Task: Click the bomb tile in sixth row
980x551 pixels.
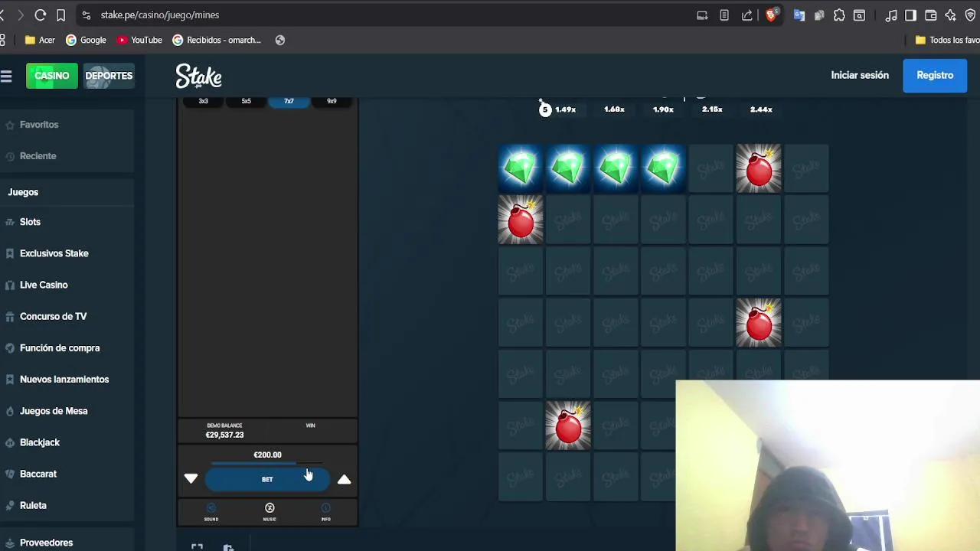Action: (x=568, y=425)
